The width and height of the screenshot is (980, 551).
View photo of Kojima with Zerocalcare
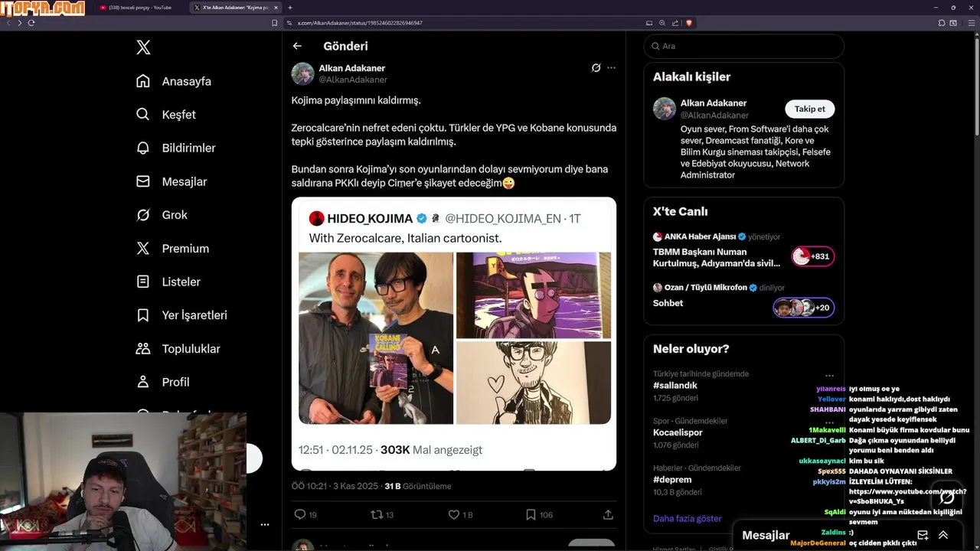tap(376, 338)
